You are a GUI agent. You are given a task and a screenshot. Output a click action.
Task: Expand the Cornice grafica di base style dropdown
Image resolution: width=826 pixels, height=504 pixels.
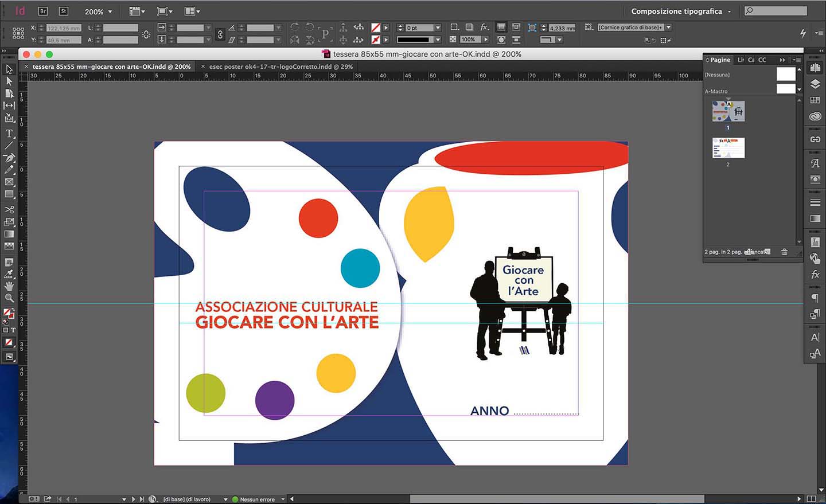(x=668, y=28)
